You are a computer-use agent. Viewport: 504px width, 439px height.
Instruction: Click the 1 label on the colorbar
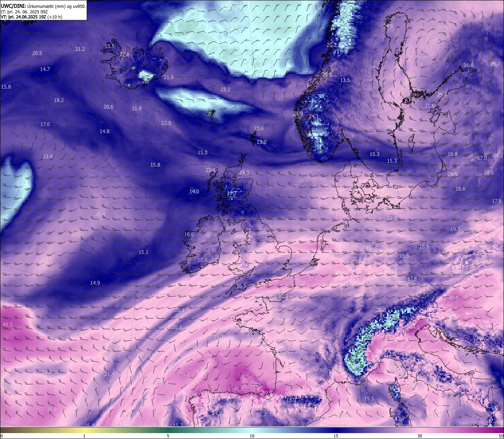click(x=84, y=436)
